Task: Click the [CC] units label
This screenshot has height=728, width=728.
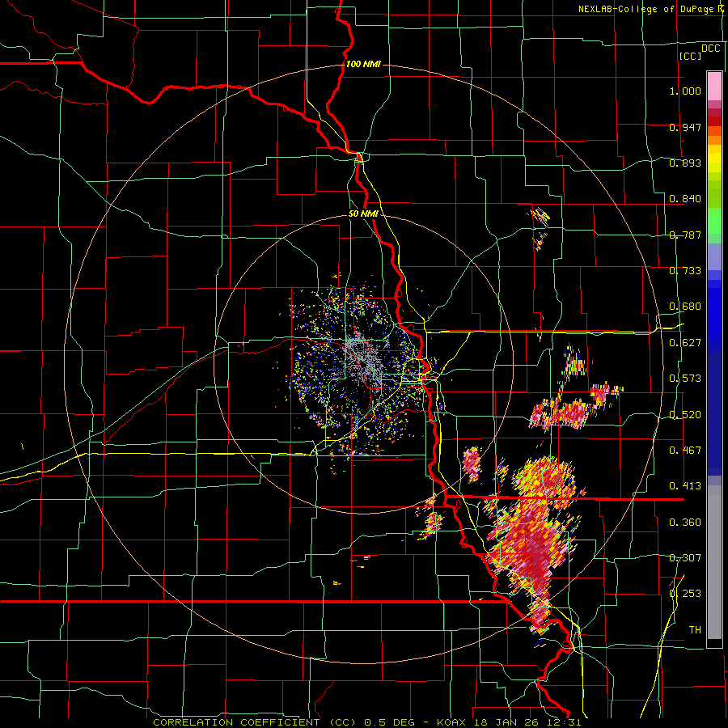Action: click(690, 56)
